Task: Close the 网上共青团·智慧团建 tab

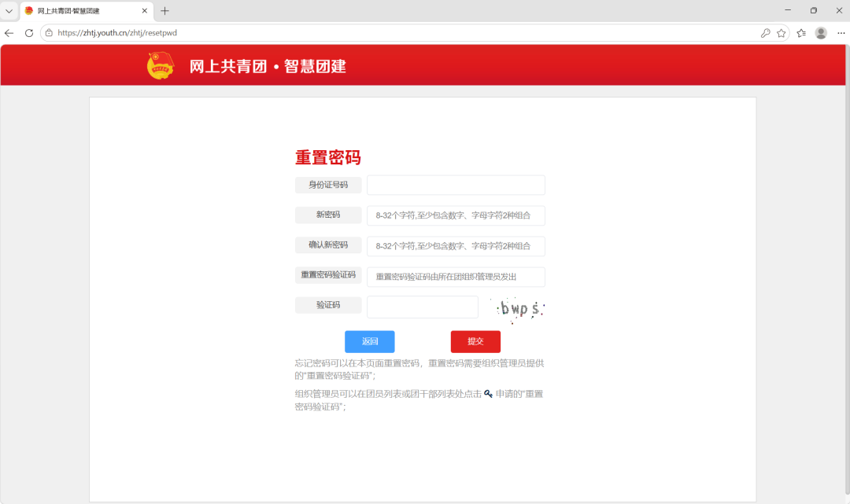Action: [x=145, y=11]
